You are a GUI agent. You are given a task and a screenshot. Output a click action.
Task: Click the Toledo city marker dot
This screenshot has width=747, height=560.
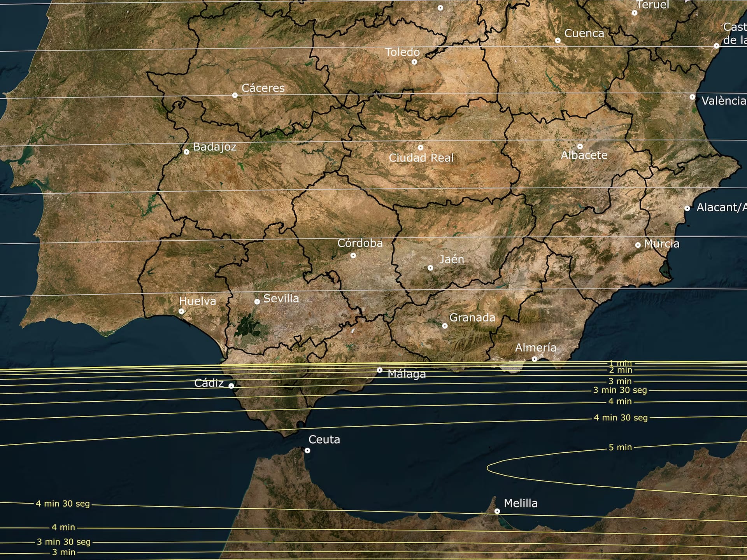pos(414,62)
